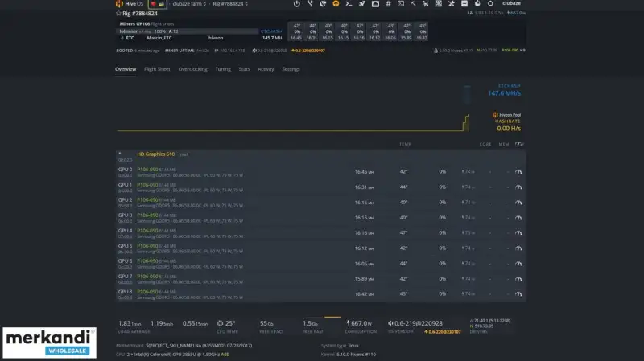Click the 667.0 W consumption value at bottom
This screenshot has width=644, height=361.
coord(359,323)
